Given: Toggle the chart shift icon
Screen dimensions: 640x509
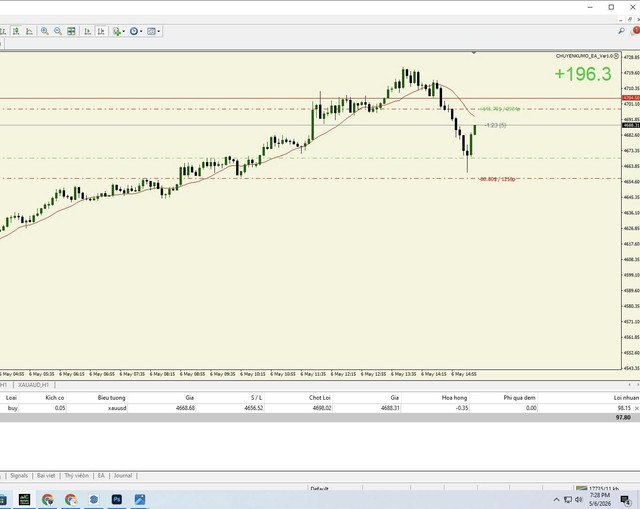Looking at the screenshot, I should [101, 31].
